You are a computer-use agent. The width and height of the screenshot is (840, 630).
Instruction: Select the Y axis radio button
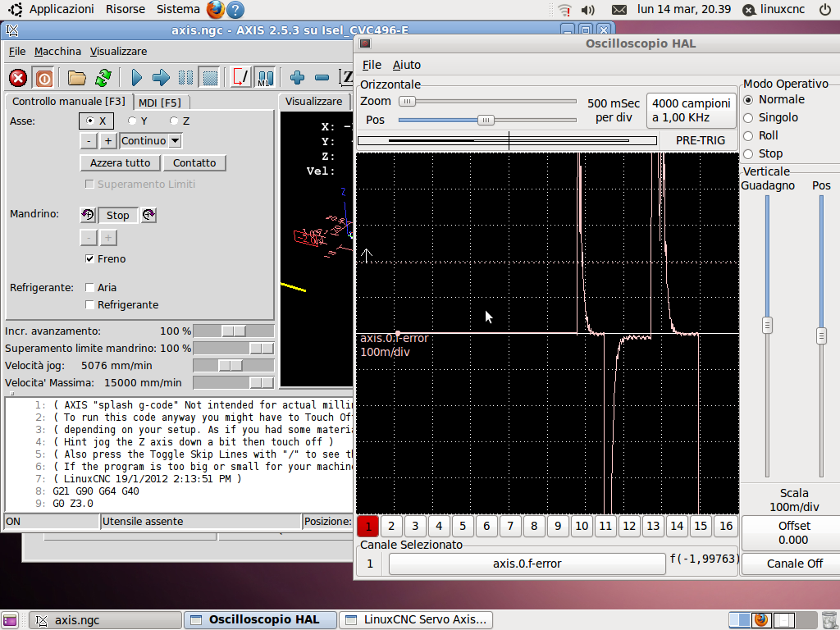(x=132, y=121)
